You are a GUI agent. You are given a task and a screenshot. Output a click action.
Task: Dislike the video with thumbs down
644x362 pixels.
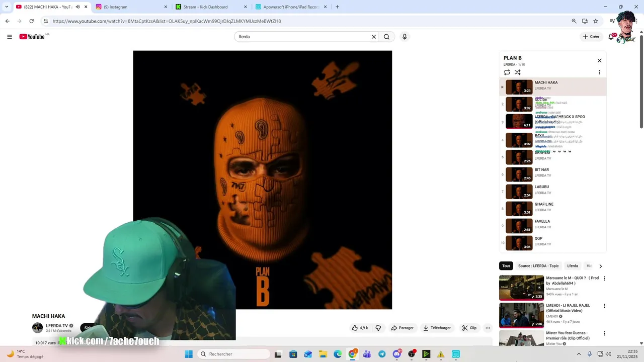(378, 328)
